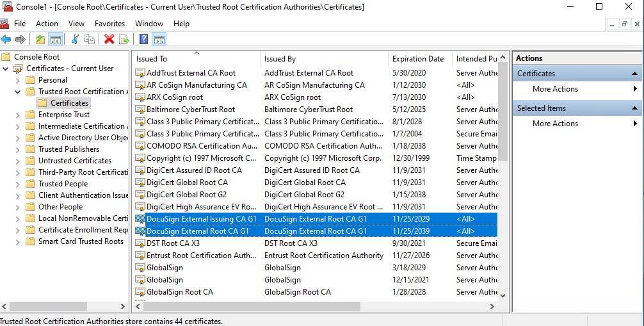The width and height of the screenshot is (644, 326).
Task: Click the Copy toolbar icon
Action: point(90,40)
